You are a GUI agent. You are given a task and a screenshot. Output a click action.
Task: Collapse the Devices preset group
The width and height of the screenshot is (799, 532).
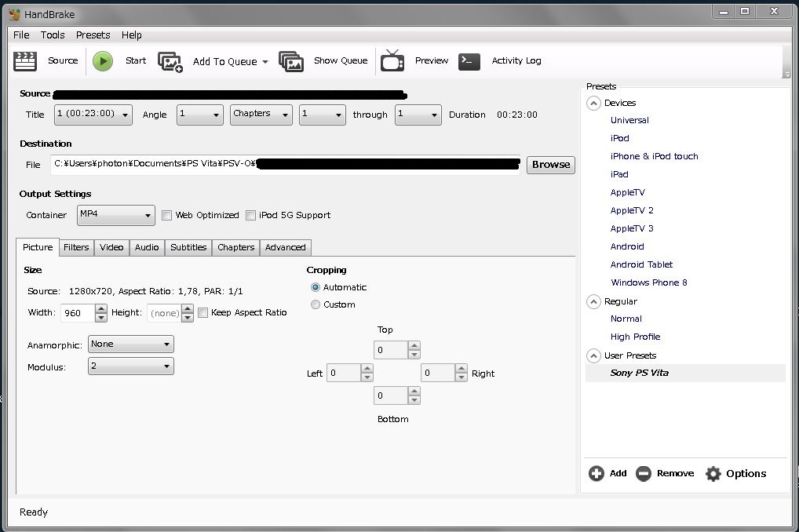pos(593,103)
